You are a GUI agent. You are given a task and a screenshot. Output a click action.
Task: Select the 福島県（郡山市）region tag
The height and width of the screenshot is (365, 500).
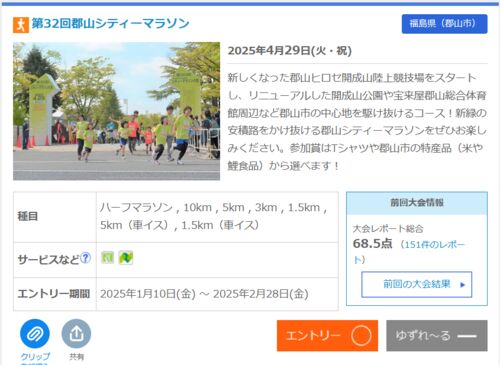click(444, 24)
